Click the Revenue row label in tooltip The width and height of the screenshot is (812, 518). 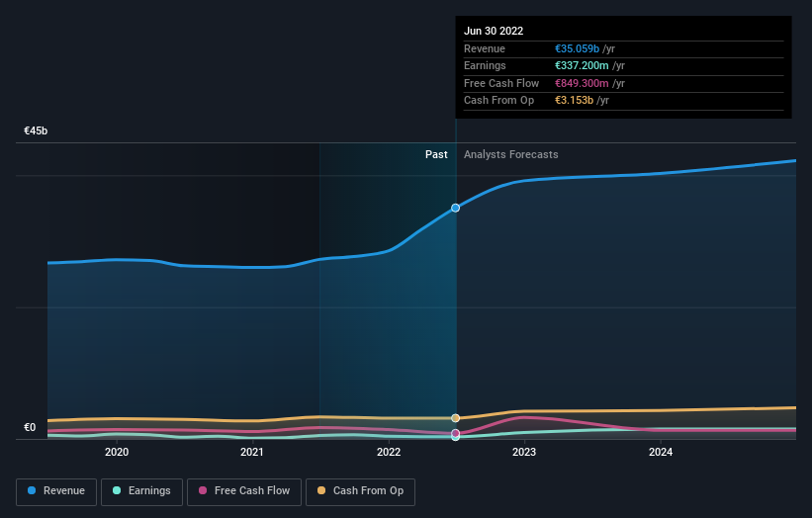click(x=485, y=48)
